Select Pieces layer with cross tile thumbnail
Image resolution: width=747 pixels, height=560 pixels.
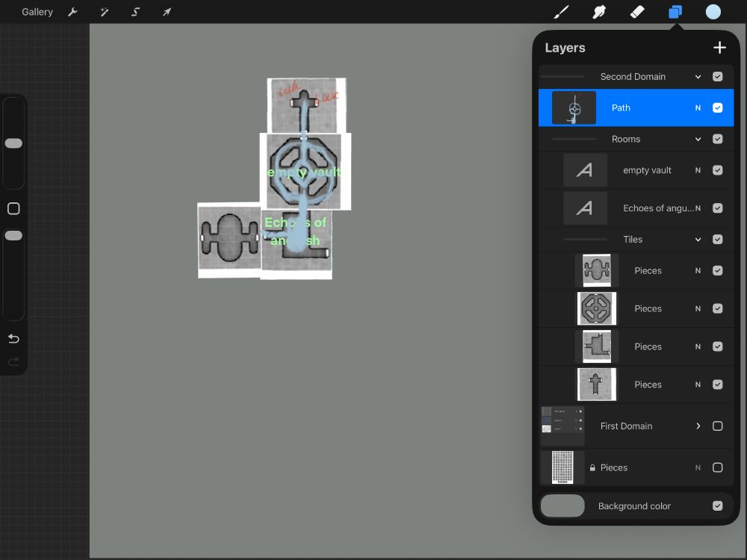click(597, 385)
